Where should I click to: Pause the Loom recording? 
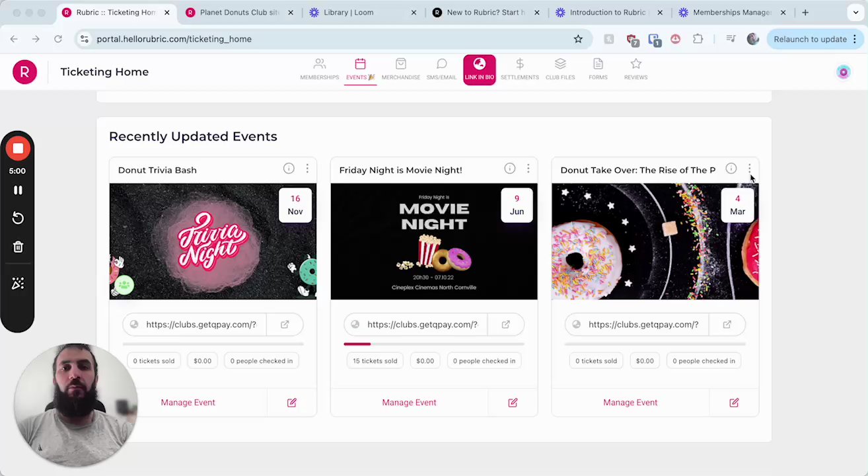coord(18,190)
